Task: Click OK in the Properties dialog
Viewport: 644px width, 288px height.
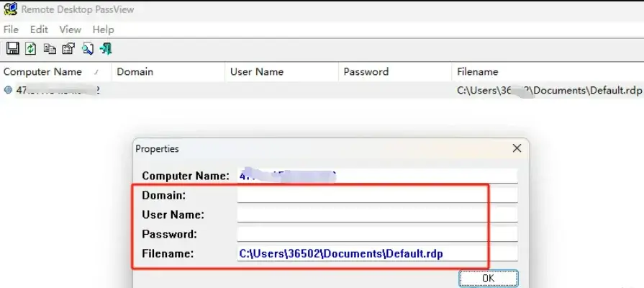Action: pos(489,279)
